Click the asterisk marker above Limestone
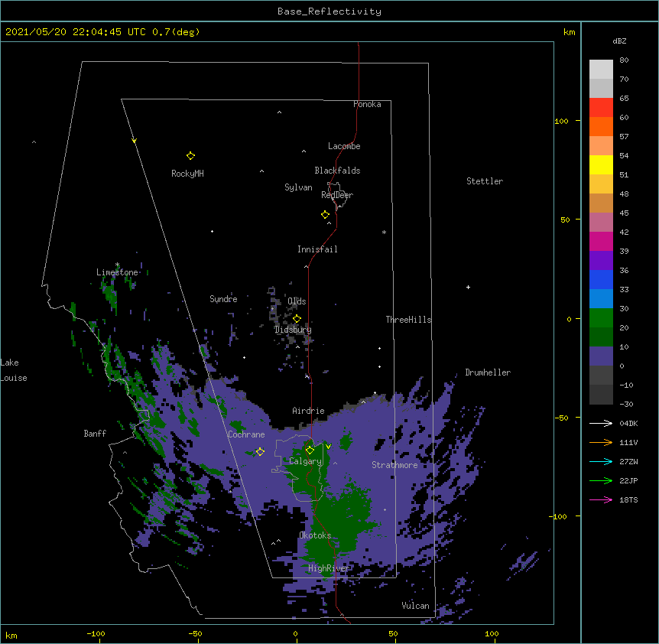 coord(117,265)
